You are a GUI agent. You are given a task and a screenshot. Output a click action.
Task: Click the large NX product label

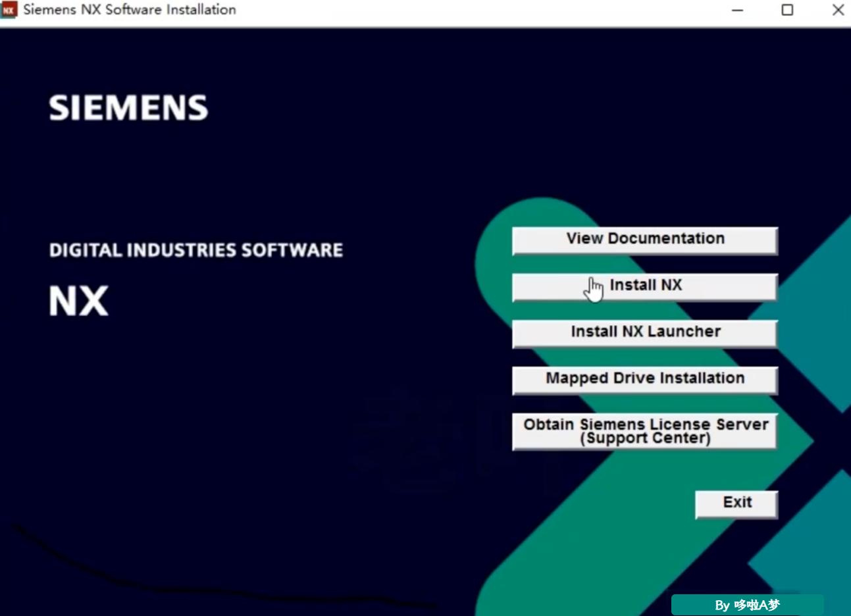click(x=79, y=301)
